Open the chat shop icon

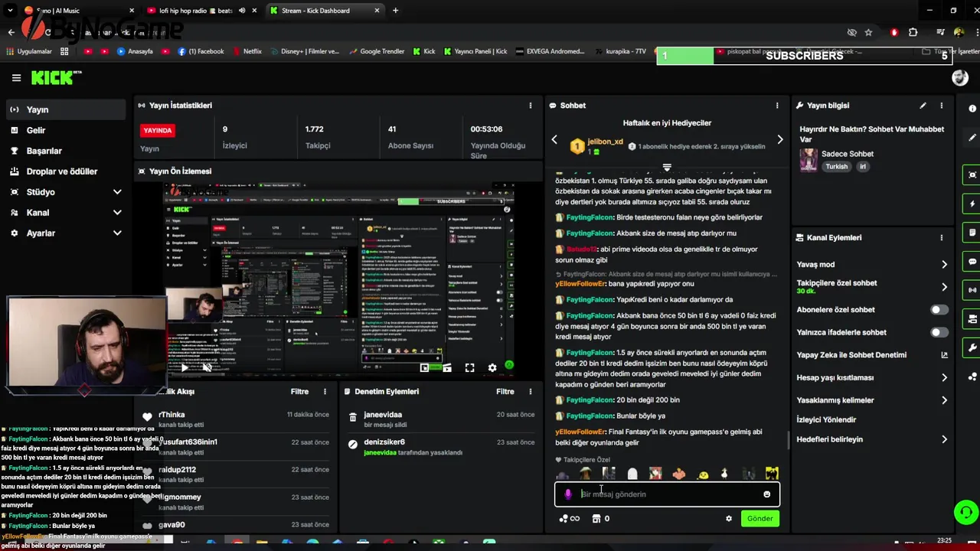click(596, 519)
